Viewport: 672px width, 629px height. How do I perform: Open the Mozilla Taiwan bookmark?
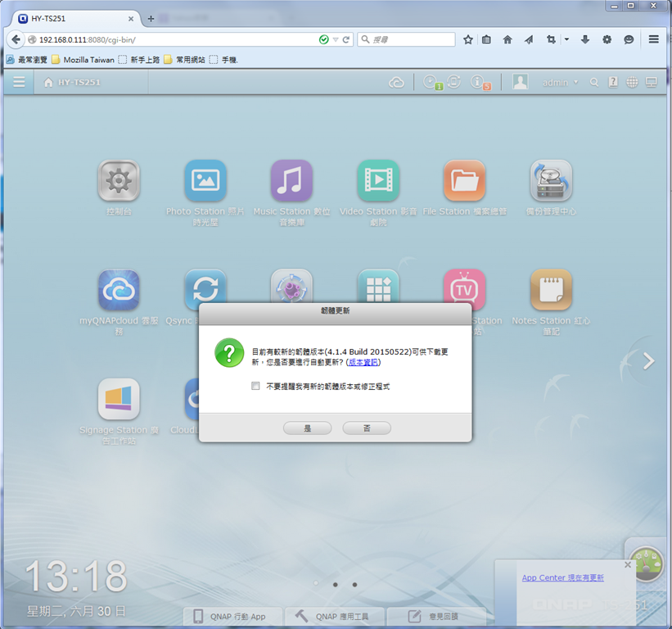[x=83, y=60]
